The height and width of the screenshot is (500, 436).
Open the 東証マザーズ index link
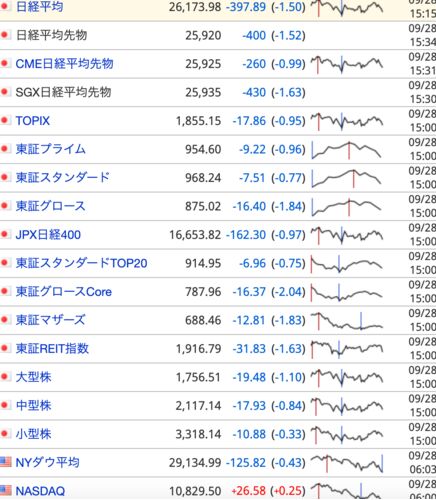click(51, 320)
